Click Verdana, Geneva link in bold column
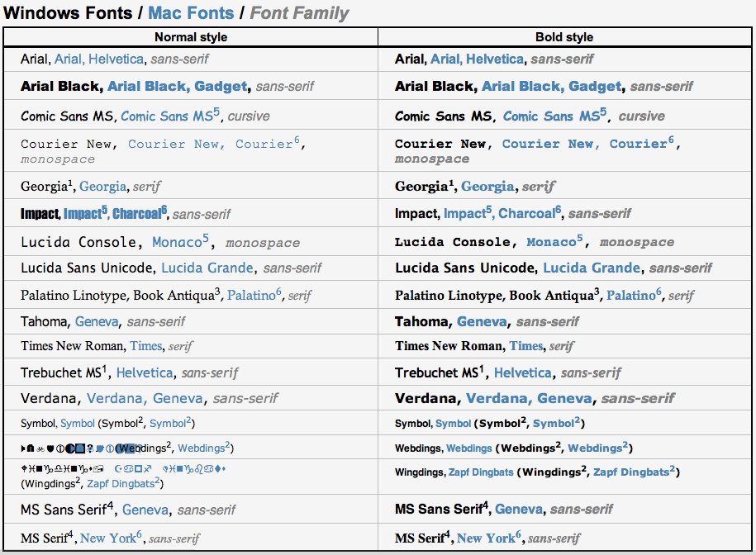Viewport: 756px width, 555px height. [x=529, y=398]
